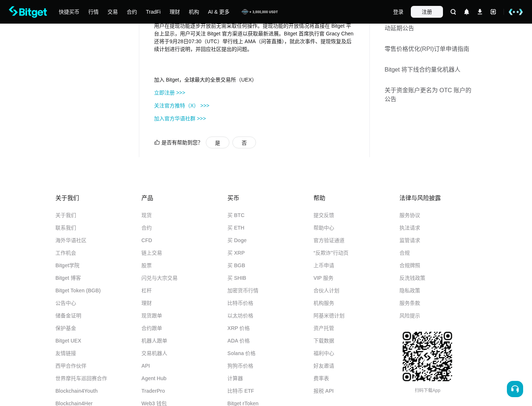Image resolution: width=532 pixels, height=406 pixels.
Task: Open notifications bell icon
Action: (467, 12)
